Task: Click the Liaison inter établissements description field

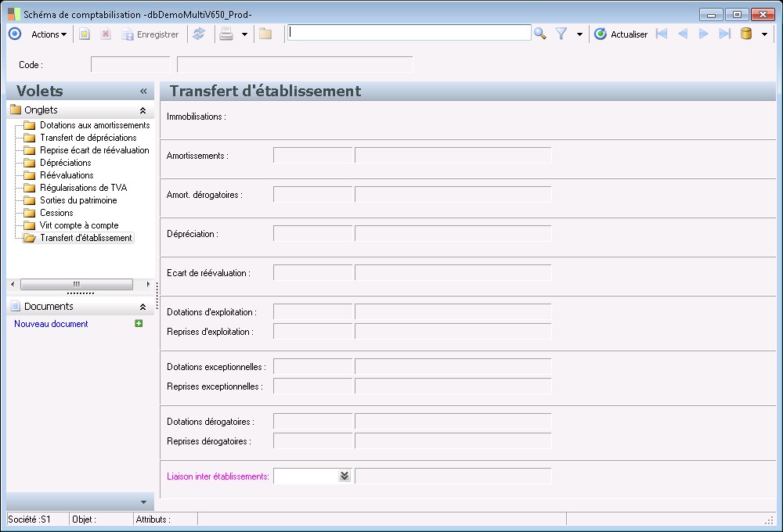Action: pos(453,476)
